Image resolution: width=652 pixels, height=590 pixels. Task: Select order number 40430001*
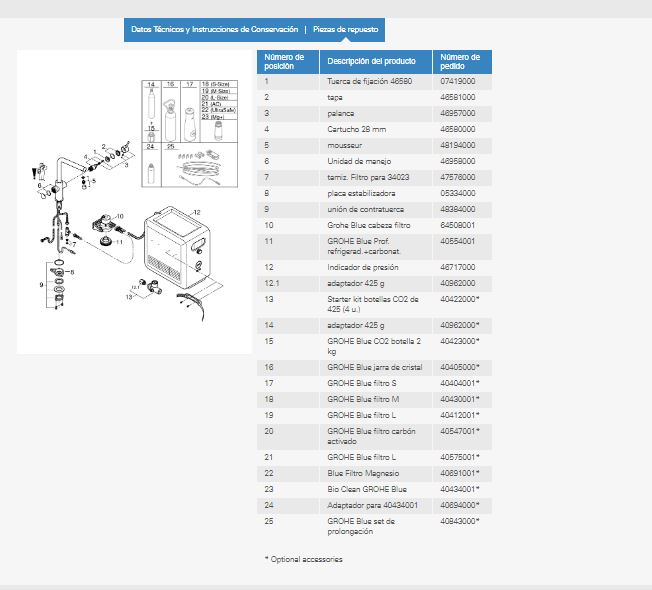tap(459, 400)
